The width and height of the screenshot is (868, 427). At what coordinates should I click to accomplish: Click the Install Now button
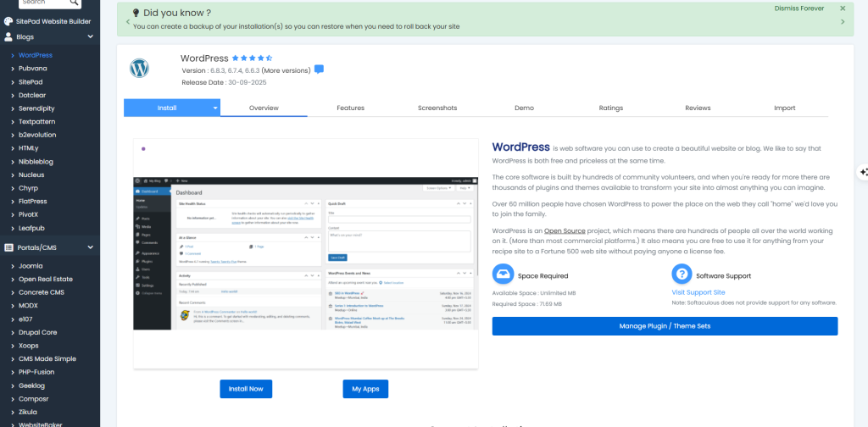(x=246, y=389)
